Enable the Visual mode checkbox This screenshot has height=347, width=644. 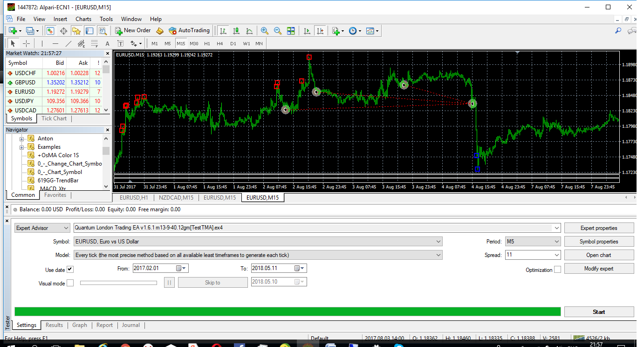pyautogui.click(x=70, y=283)
